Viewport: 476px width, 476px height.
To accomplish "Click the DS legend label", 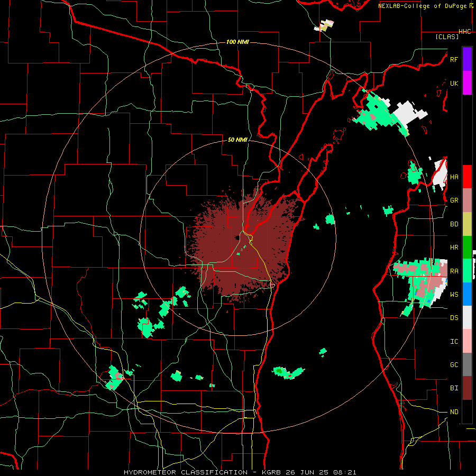I will coord(454,318).
